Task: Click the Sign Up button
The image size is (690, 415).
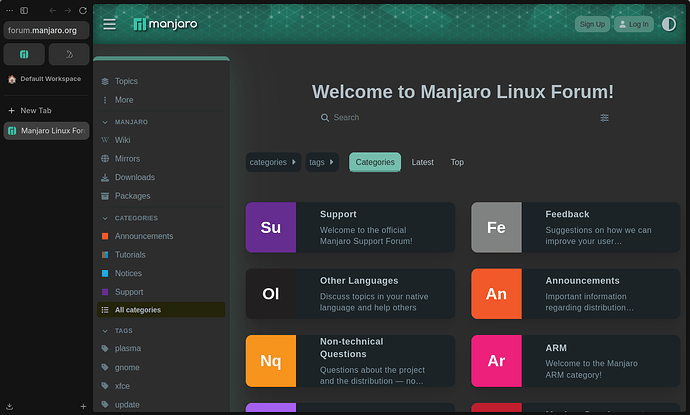Action: [592, 24]
